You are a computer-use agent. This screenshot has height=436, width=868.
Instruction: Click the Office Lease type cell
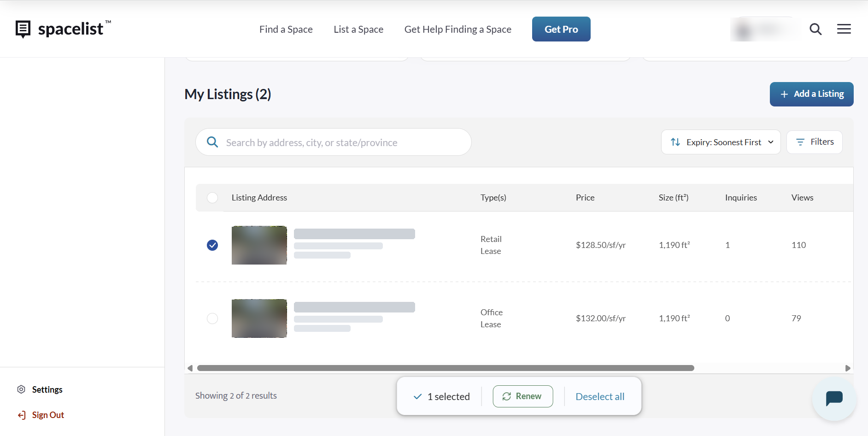(x=491, y=318)
